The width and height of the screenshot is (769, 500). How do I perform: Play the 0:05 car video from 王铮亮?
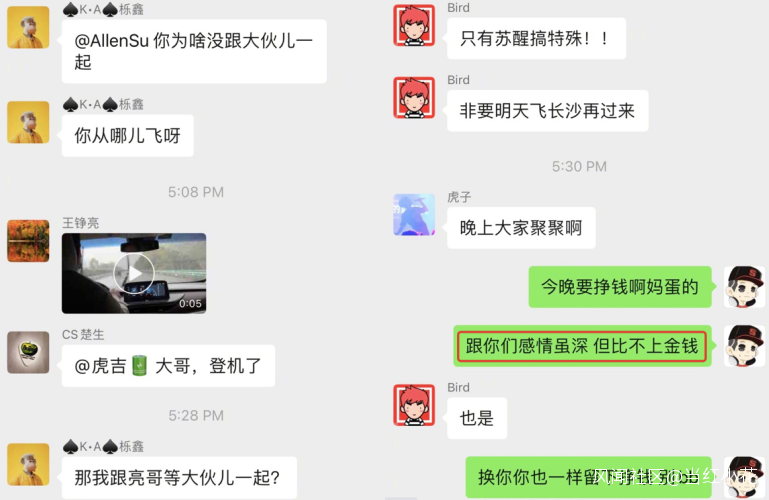click(134, 273)
